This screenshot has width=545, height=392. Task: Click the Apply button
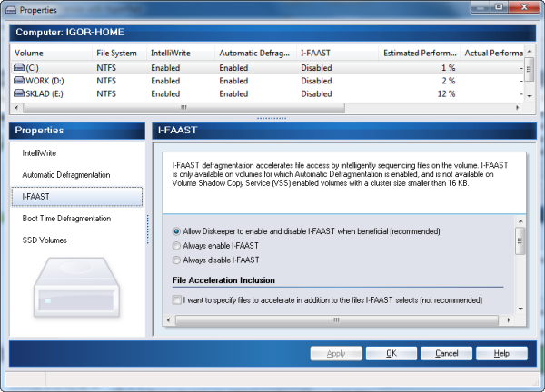pos(336,354)
